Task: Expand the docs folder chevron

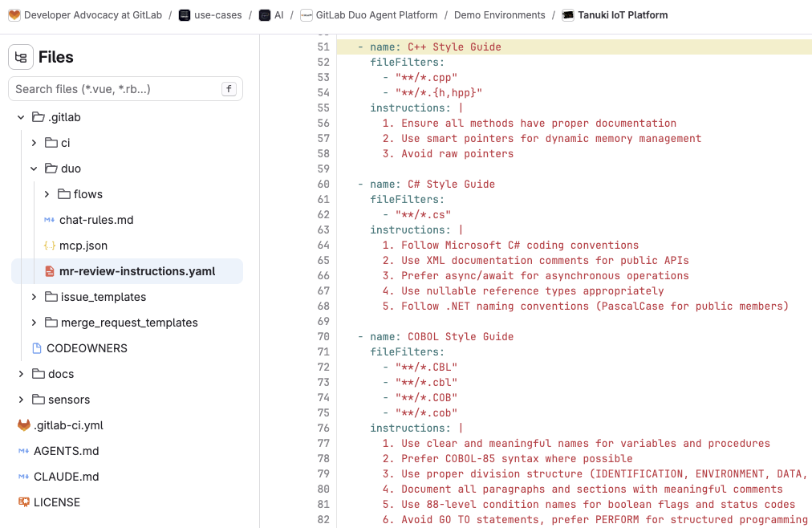Action: click(21, 374)
